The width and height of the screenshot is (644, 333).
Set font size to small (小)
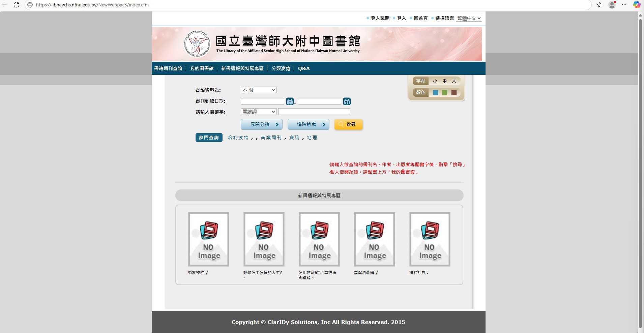tap(435, 81)
